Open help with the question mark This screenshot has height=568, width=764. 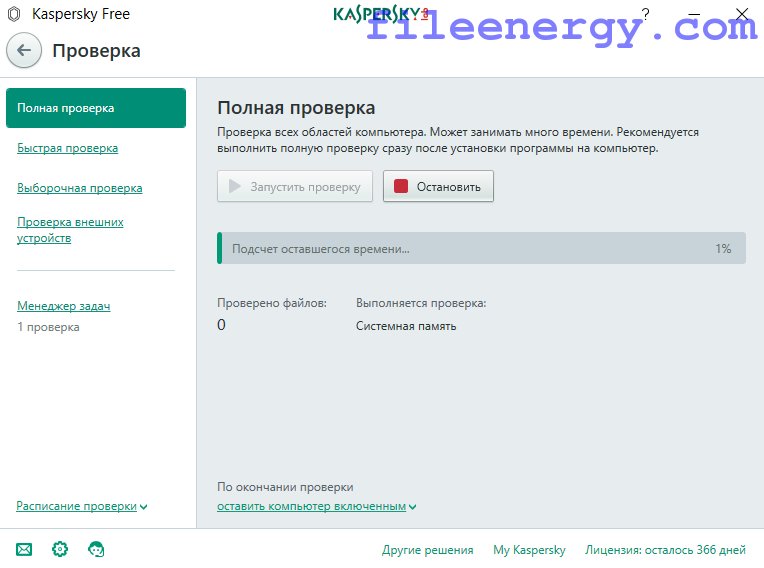pos(645,14)
